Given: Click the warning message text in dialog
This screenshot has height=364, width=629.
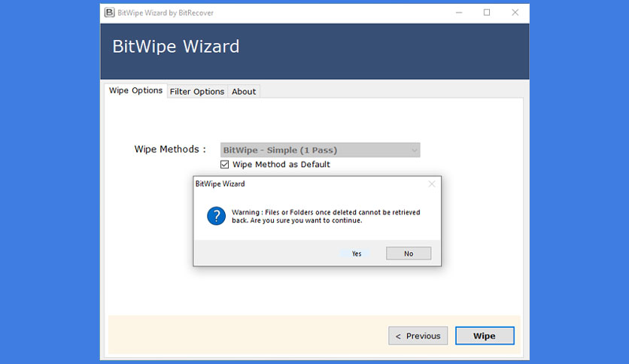Looking at the screenshot, I should pos(326,217).
